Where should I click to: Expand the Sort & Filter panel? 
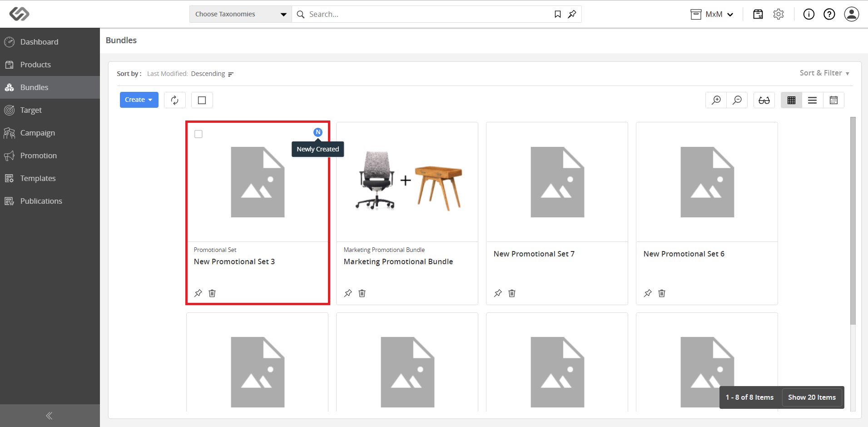824,73
